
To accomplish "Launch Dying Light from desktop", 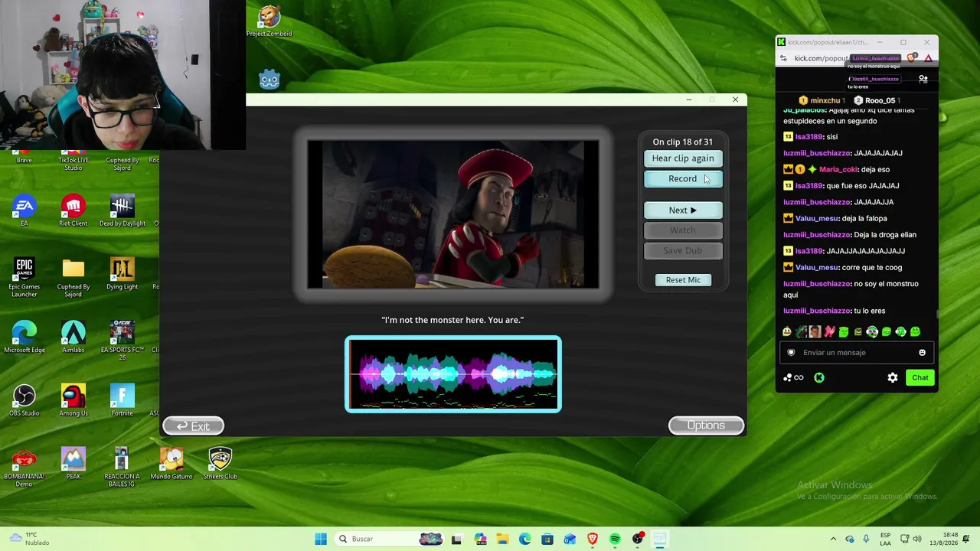I will coord(122,274).
